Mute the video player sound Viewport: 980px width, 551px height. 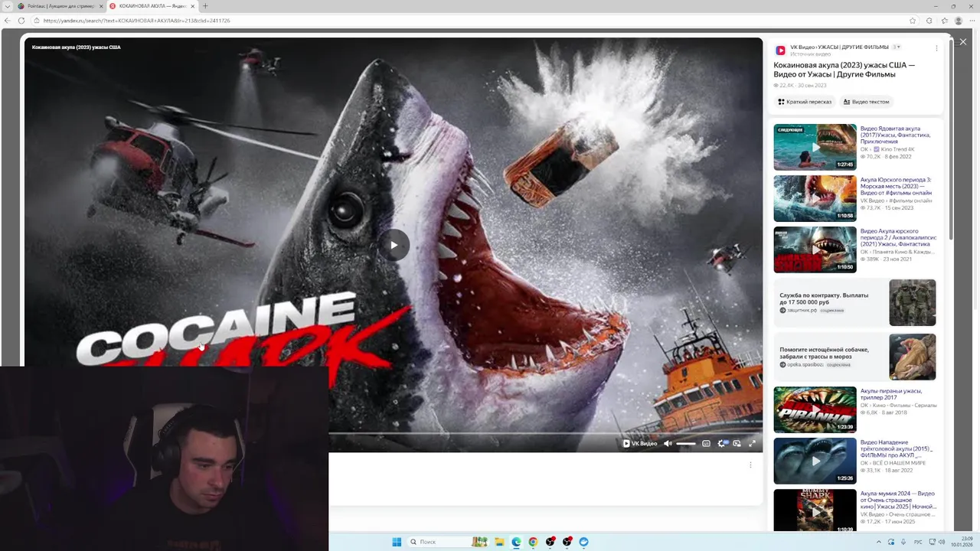tap(668, 443)
